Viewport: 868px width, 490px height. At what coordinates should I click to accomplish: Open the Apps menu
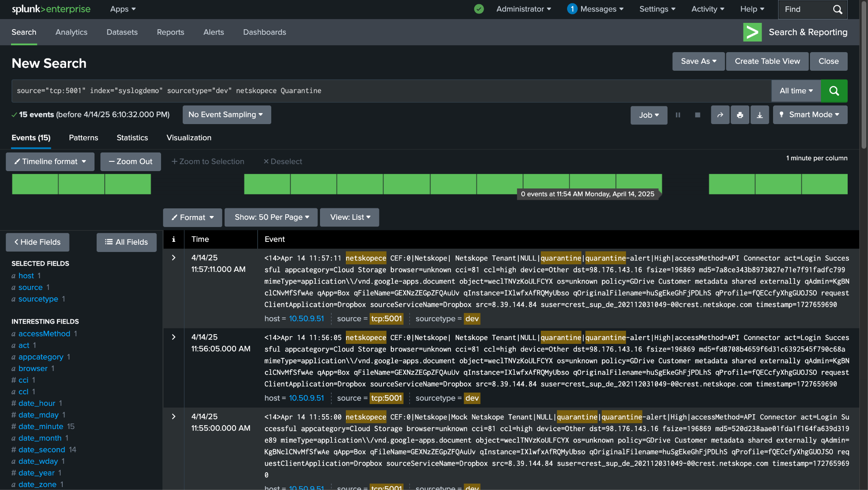122,9
